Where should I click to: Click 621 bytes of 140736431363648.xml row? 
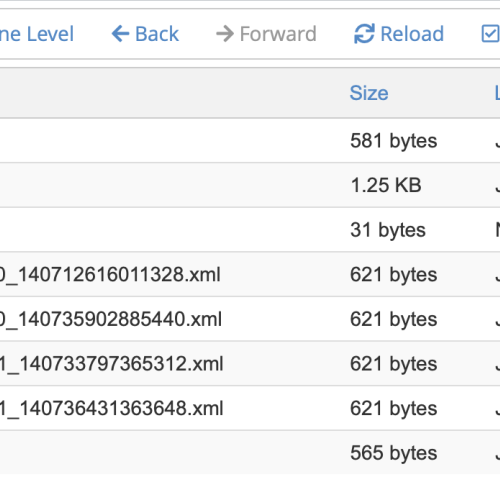point(393,408)
